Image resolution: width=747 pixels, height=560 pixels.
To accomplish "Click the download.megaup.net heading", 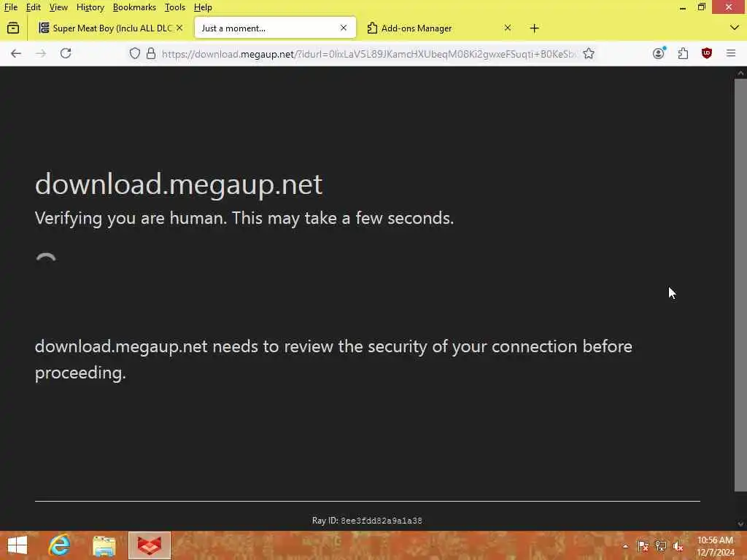I will click(x=179, y=184).
